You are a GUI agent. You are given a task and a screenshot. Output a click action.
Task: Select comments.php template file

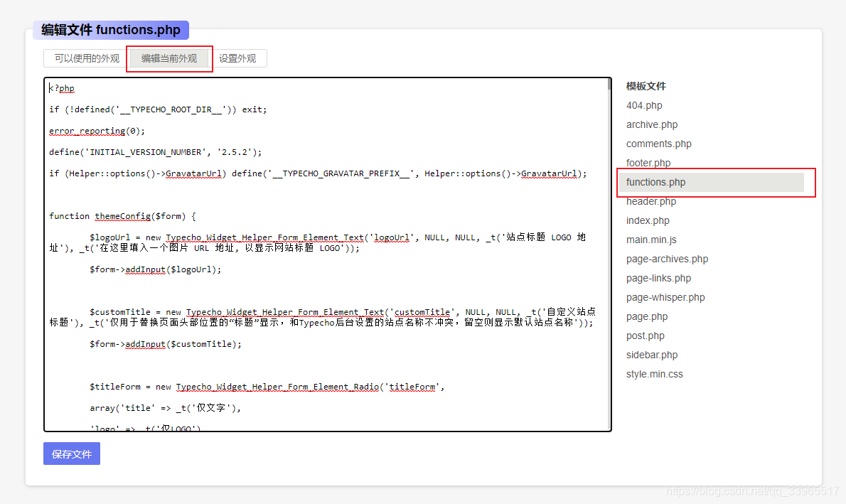point(659,144)
